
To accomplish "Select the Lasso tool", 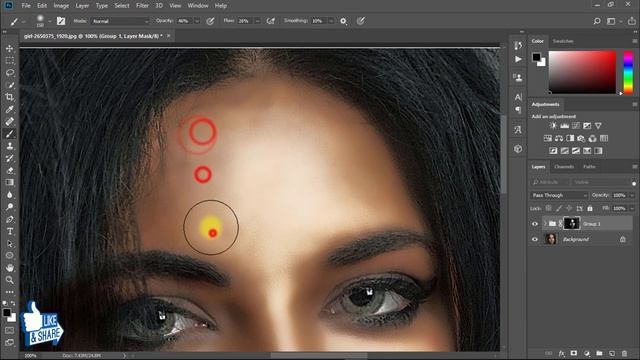I will (9, 73).
